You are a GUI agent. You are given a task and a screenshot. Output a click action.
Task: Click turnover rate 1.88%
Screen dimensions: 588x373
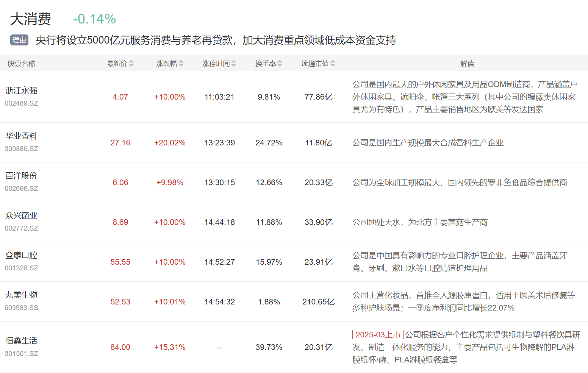click(x=269, y=302)
